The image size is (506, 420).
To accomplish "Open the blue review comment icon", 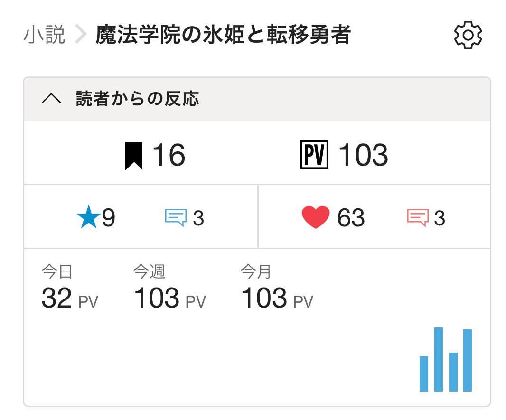I will (175, 218).
